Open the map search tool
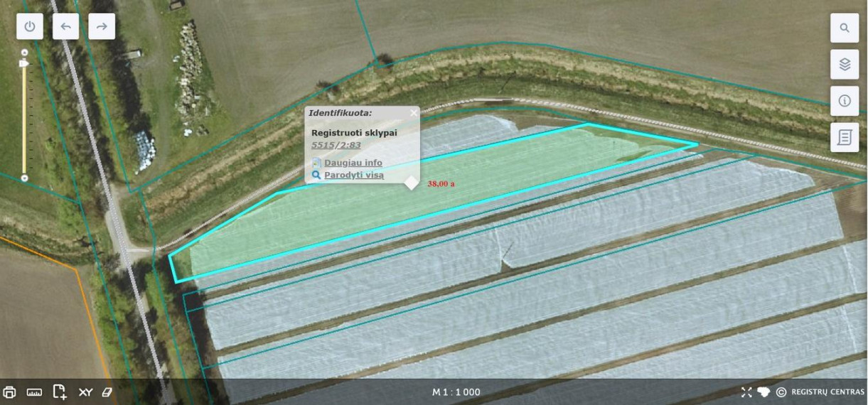The width and height of the screenshot is (868, 405). click(x=845, y=28)
